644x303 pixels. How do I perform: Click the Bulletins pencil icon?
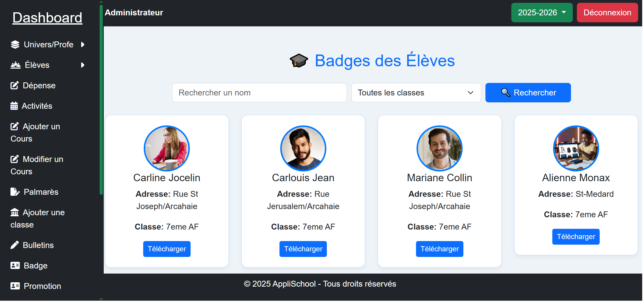(x=15, y=245)
